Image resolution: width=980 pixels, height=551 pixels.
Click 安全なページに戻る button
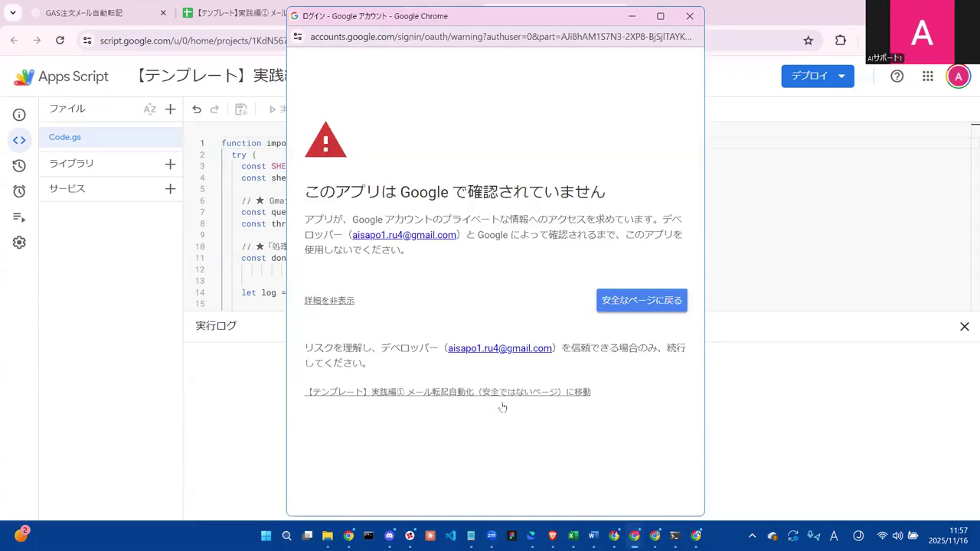tap(642, 300)
